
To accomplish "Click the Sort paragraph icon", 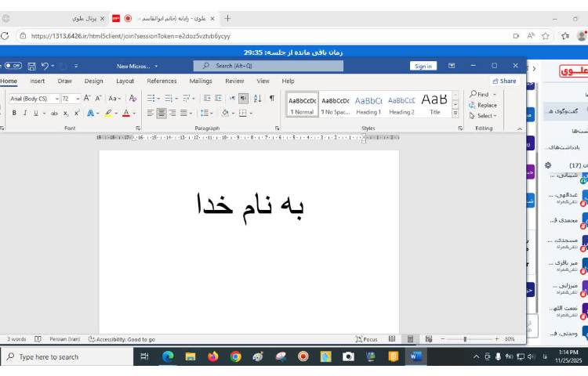I will click(257, 98).
